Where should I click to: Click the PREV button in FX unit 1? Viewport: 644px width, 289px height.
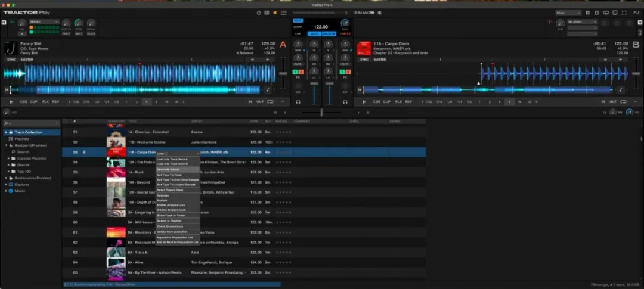tap(66, 33)
